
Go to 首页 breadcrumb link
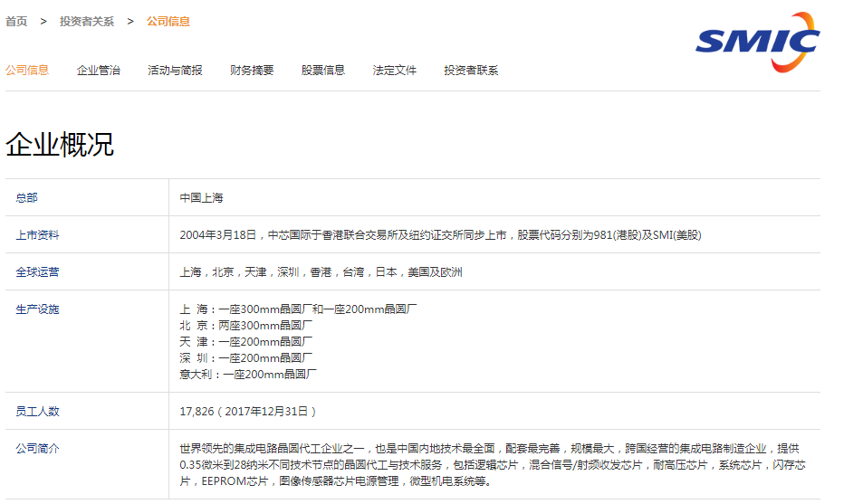coord(16,22)
